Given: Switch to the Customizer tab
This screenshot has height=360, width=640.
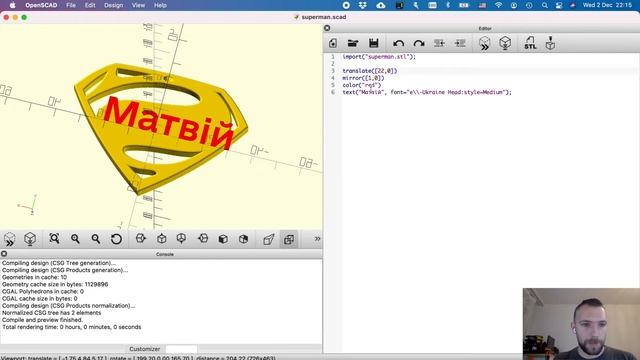Looking at the screenshot, I should 144,349.
